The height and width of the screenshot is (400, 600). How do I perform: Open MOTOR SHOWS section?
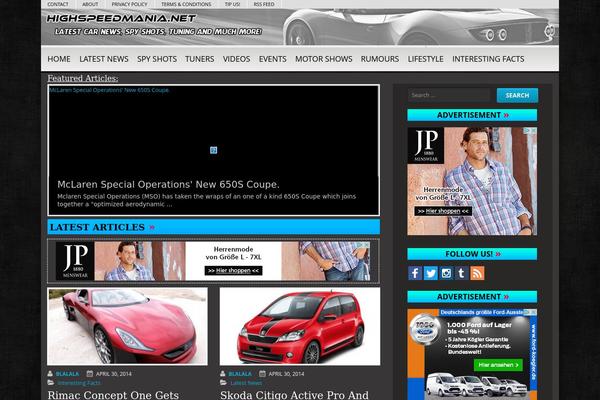click(x=323, y=59)
